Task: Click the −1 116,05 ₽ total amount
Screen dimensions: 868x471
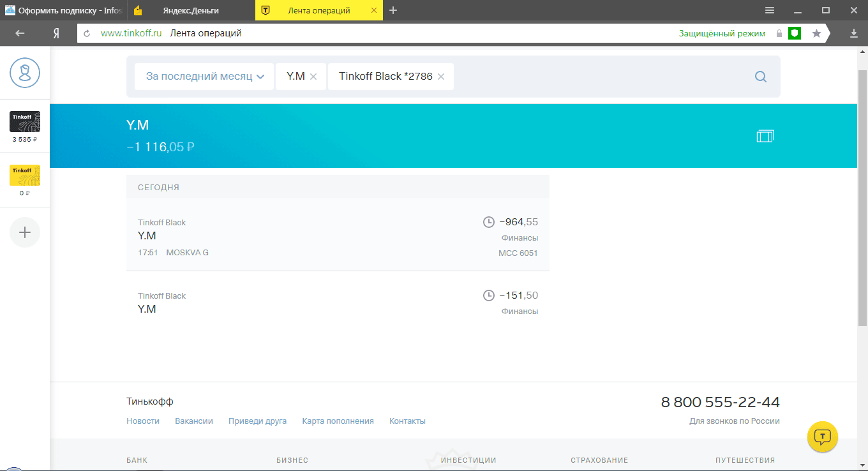Action: tap(161, 147)
